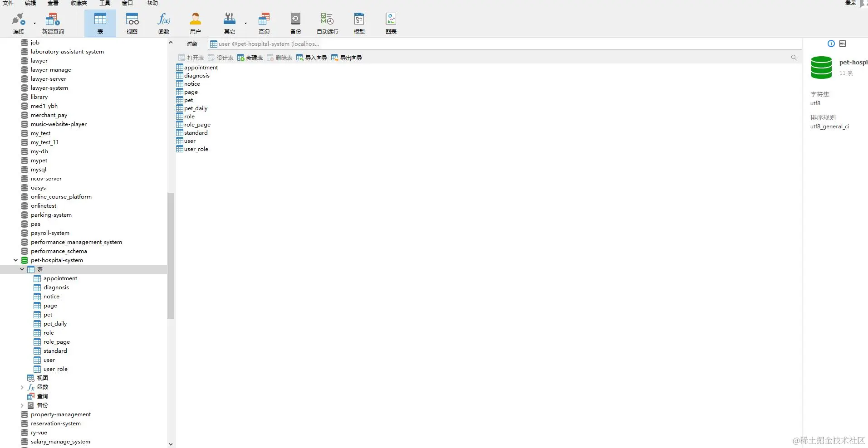868x448 pixels.
Task: Open the 窗口 menu
Action: click(128, 3)
